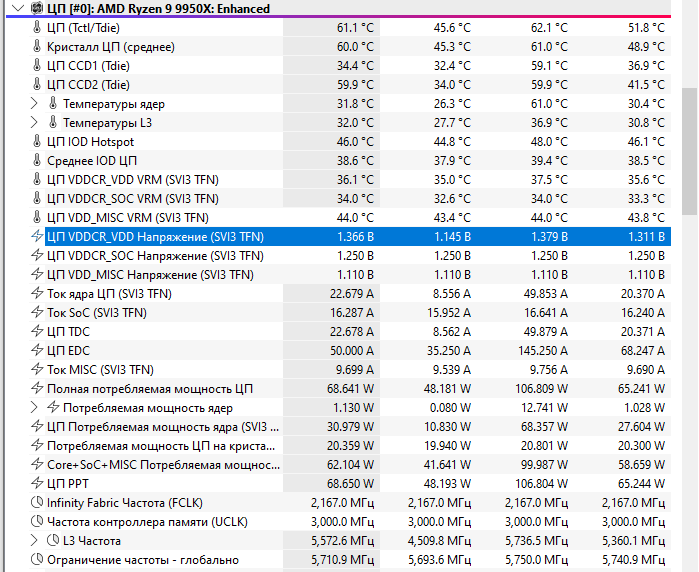Click the 106.809 W maximum power value
The width and height of the screenshot is (699, 572).
click(541, 389)
